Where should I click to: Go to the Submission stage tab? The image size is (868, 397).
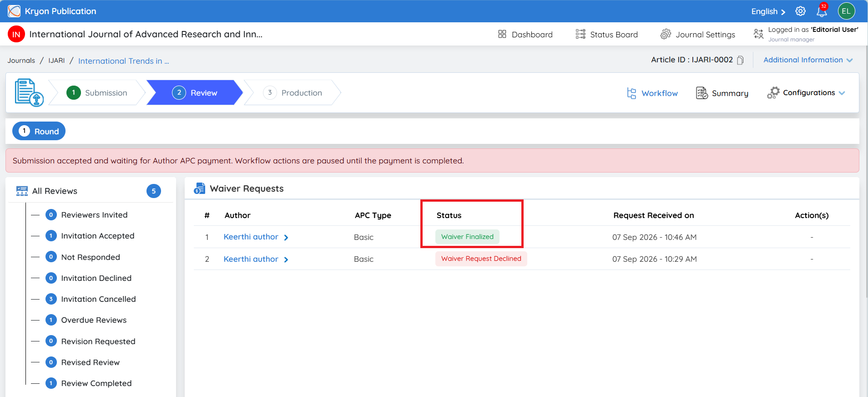coord(97,93)
